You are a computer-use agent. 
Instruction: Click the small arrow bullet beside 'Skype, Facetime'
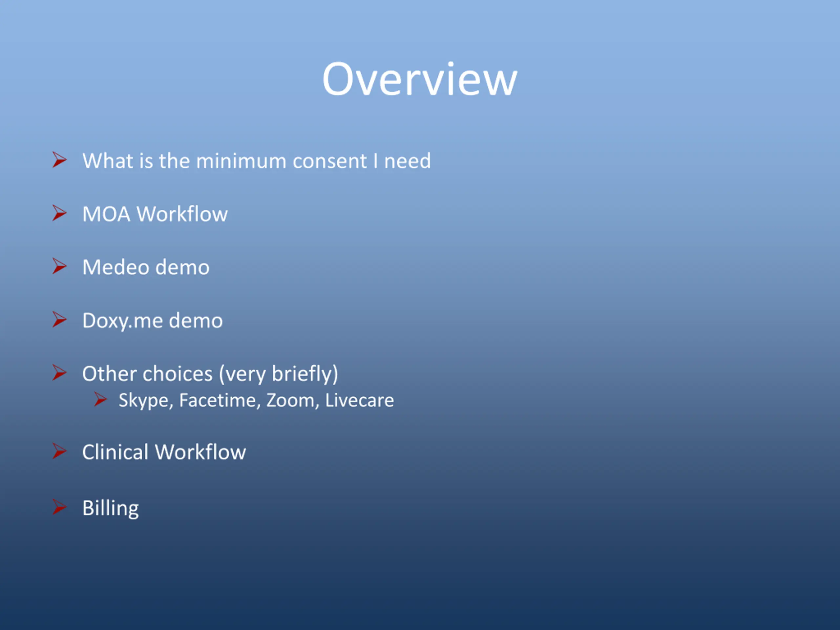pos(101,400)
